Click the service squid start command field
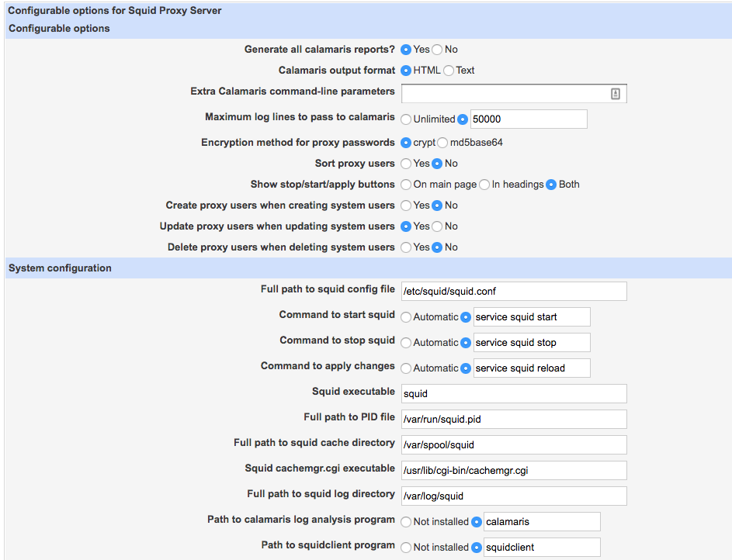 [532, 317]
